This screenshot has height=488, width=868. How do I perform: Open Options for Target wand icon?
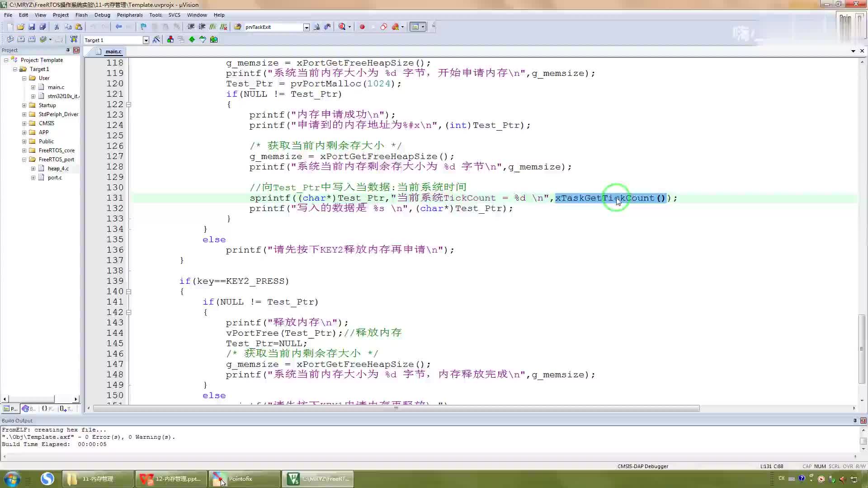pos(156,39)
